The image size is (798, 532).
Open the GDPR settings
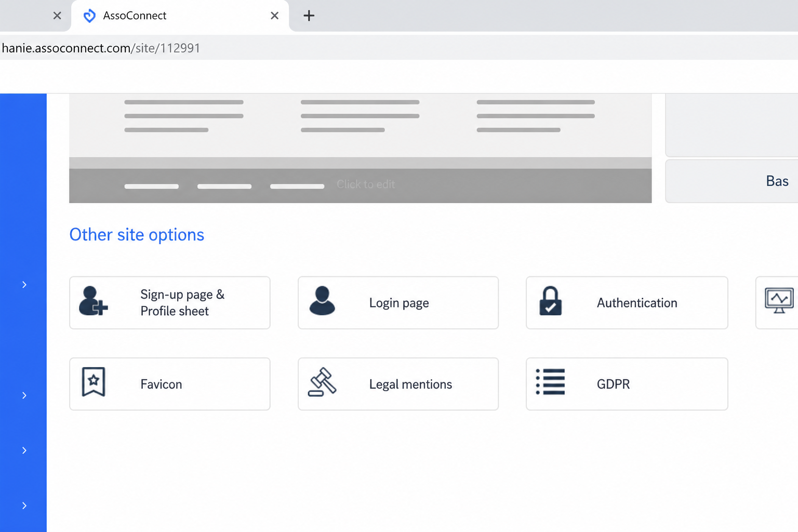point(627,384)
